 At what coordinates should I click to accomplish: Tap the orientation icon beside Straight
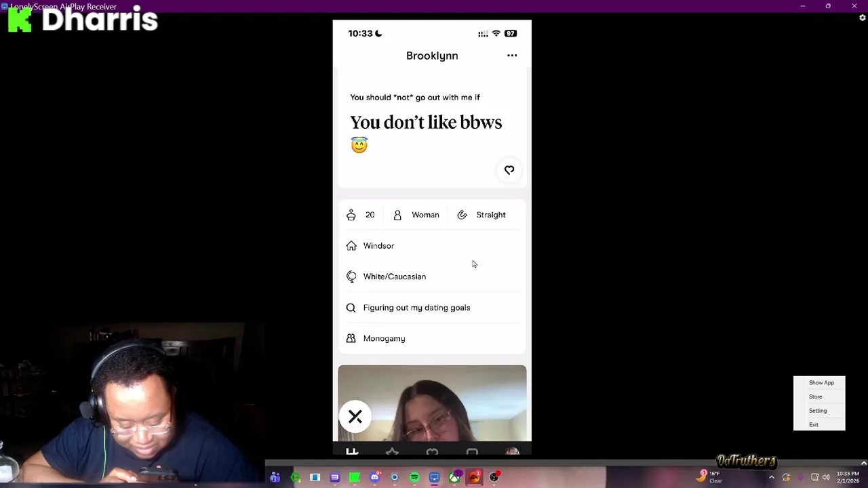(x=462, y=215)
